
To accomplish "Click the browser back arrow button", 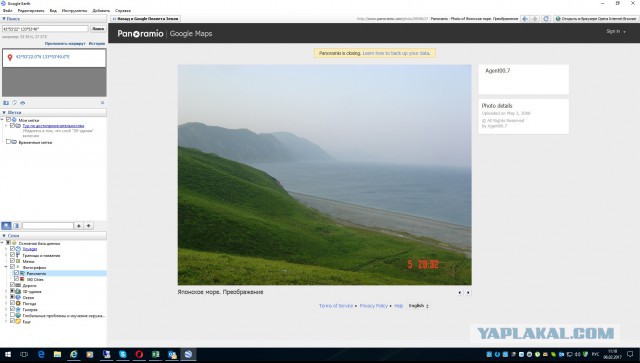I will (x=525, y=19).
